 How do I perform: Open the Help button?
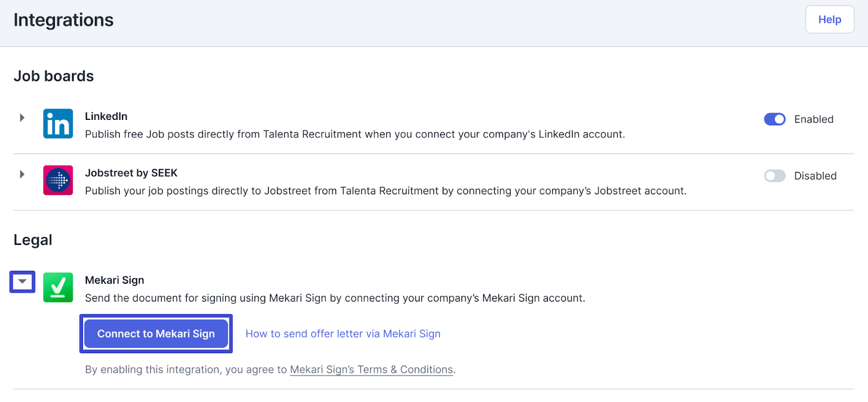click(x=829, y=20)
